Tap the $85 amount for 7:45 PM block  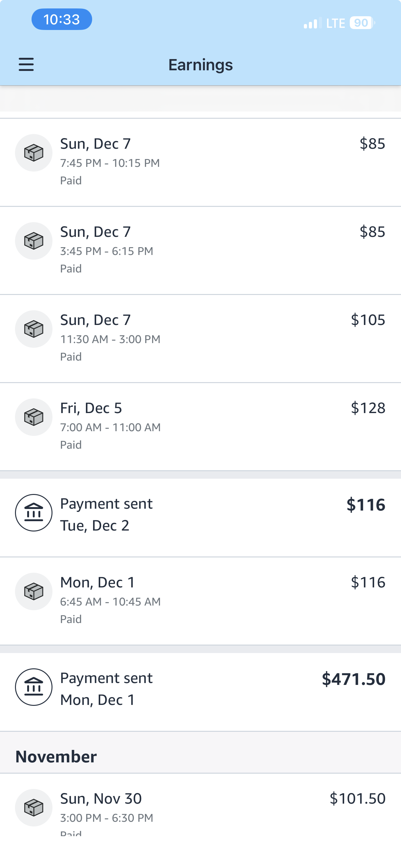(x=372, y=143)
